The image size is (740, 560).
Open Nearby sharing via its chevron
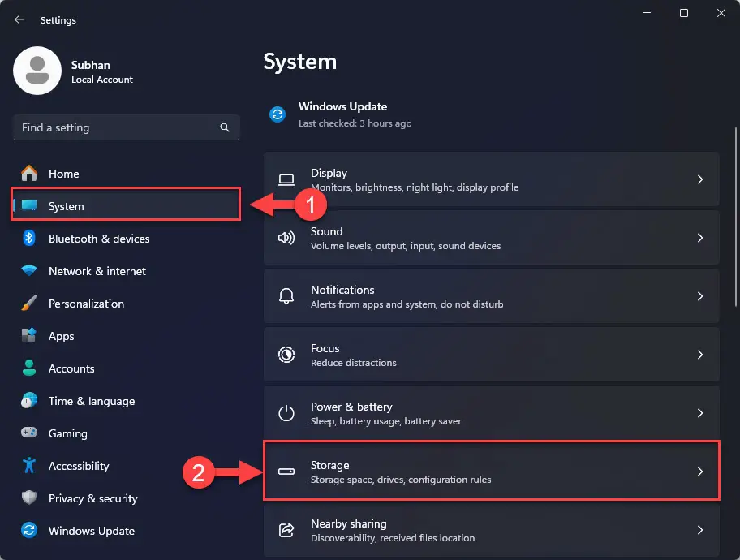(x=700, y=530)
